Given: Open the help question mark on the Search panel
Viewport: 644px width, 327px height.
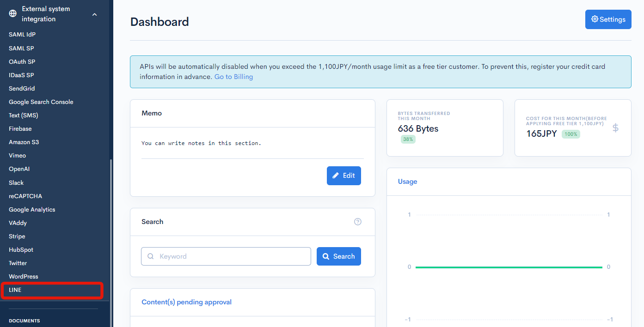Looking at the screenshot, I should pyautogui.click(x=357, y=222).
